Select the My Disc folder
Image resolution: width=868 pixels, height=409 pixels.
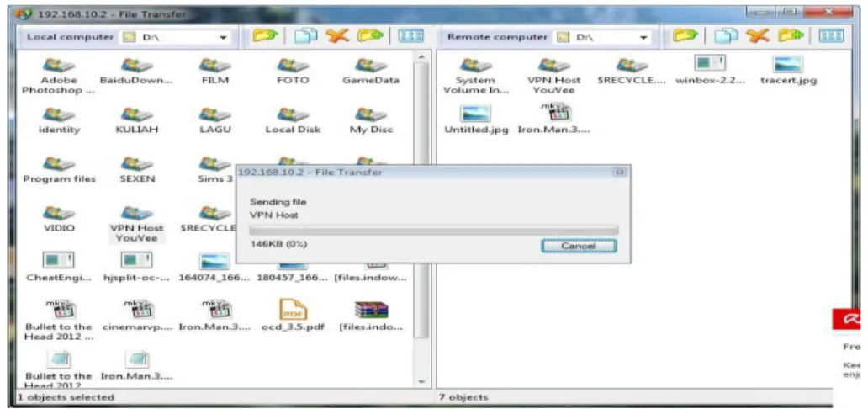pyautogui.click(x=371, y=121)
